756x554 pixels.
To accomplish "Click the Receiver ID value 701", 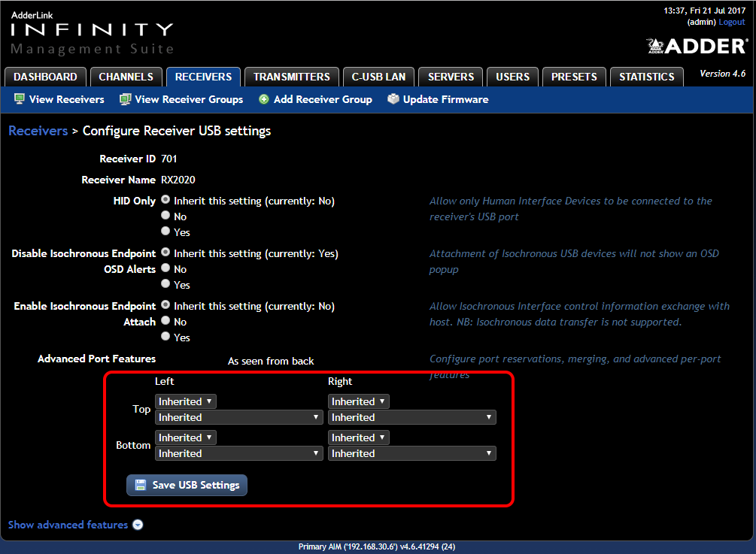I will coord(169,159).
